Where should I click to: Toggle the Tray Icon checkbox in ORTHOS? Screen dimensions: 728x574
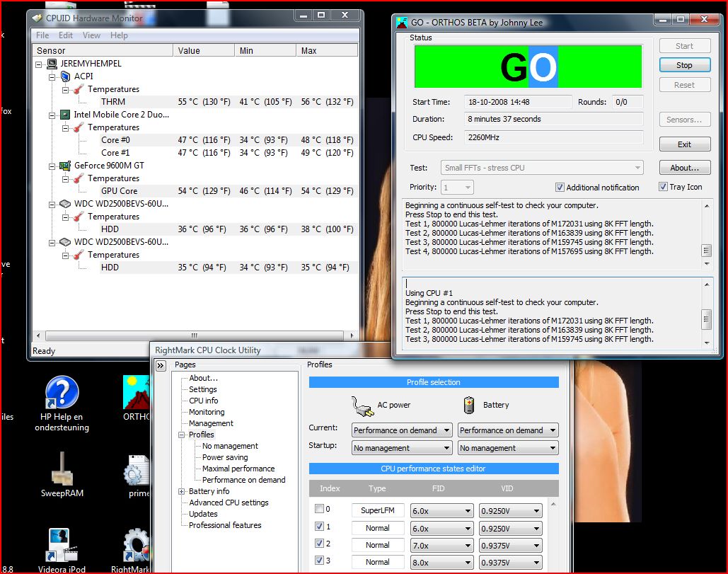[x=664, y=187]
